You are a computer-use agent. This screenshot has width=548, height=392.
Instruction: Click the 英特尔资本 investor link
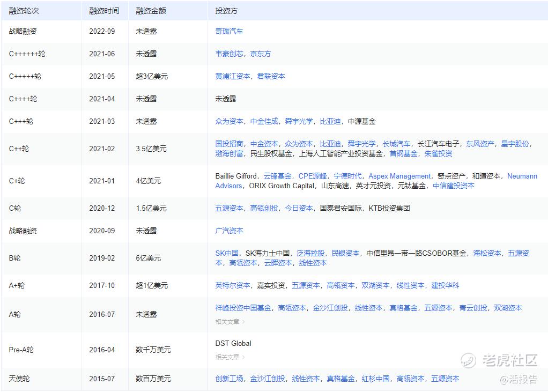(x=232, y=285)
